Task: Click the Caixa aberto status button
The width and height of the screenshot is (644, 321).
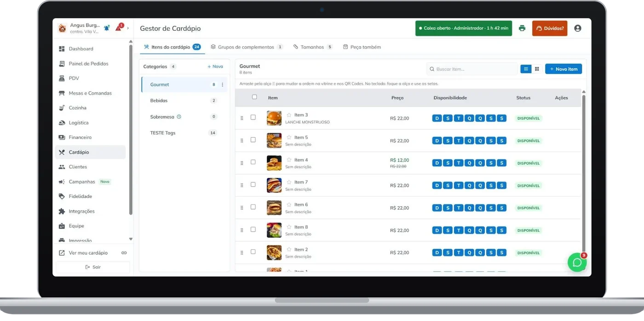Action: coord(464,28)
